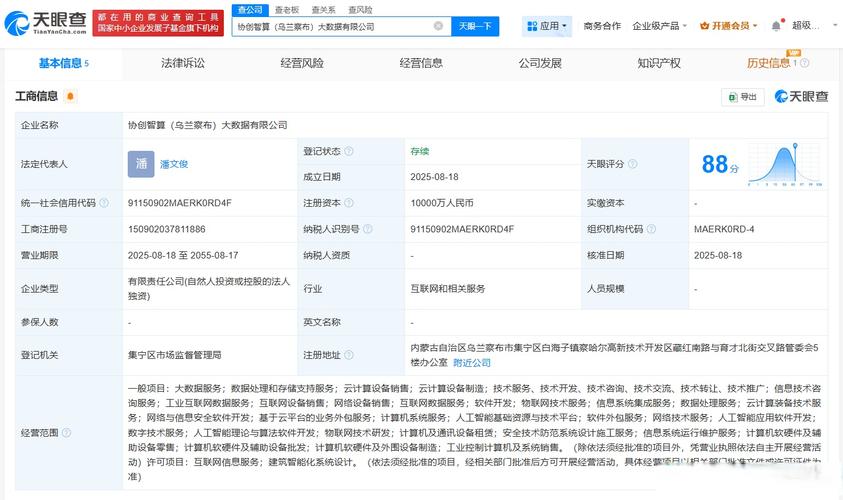Switch to the 法律诉讼 tab
Viewport: 843px width, 500px height.
tap(183, 63)
